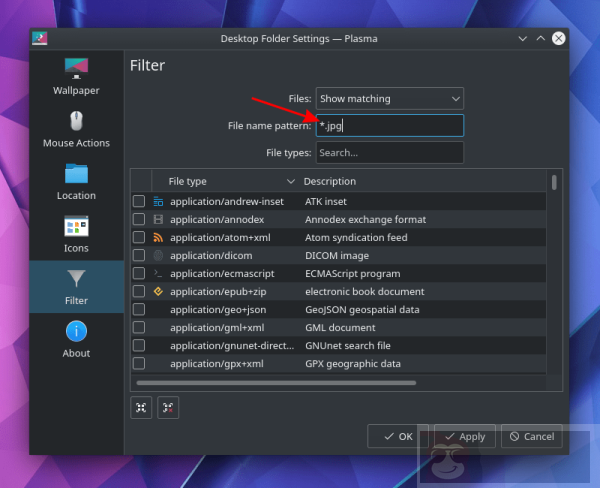600x488 pixels.
Task: Click the File types search field
Action: 390,153
